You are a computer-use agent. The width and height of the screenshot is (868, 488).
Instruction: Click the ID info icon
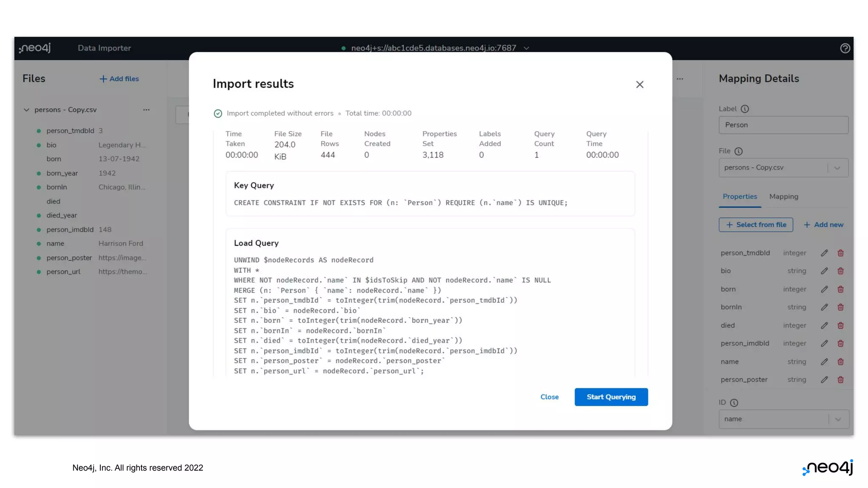(x=734, y=403)
